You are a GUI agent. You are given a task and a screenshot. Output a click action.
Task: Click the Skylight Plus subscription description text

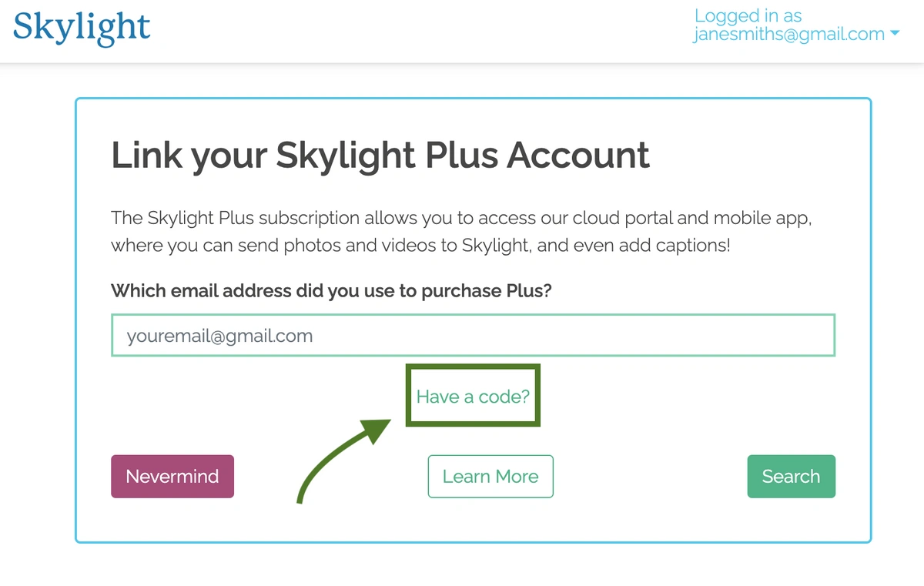click(462, 232)
